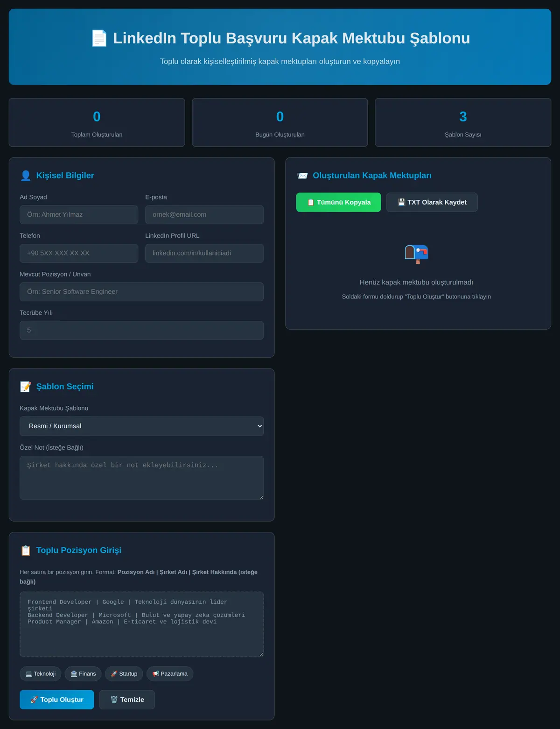Click the Şablon Sayısı stat card

[x=463, y=122]
